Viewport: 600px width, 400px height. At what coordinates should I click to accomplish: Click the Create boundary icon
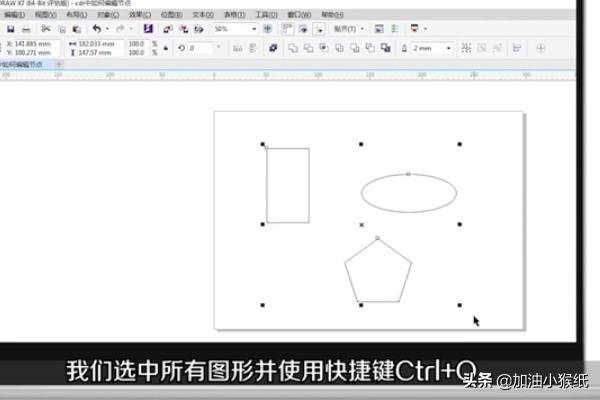(x=386, y=48)
